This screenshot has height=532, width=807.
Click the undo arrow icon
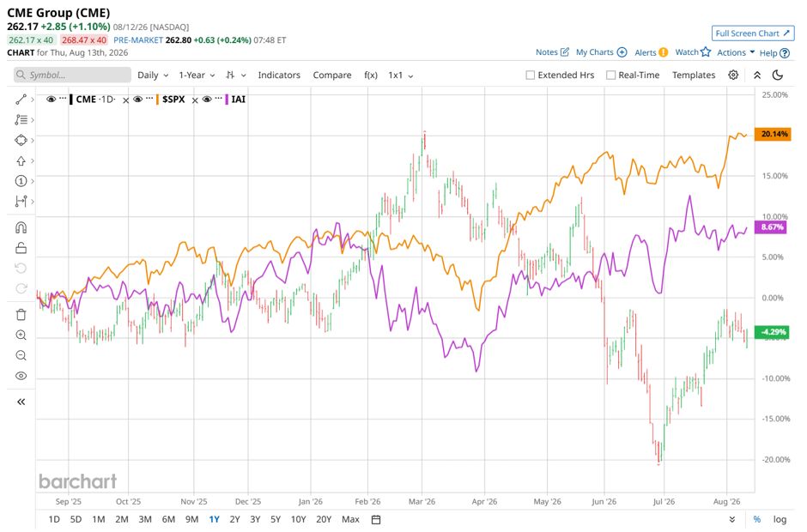tap(21, 268)
